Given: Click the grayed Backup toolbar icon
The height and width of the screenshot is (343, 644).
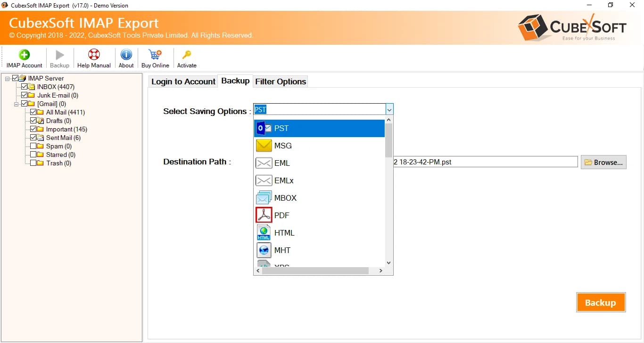Looking at the screenshot, I should (x=60, y=55).
